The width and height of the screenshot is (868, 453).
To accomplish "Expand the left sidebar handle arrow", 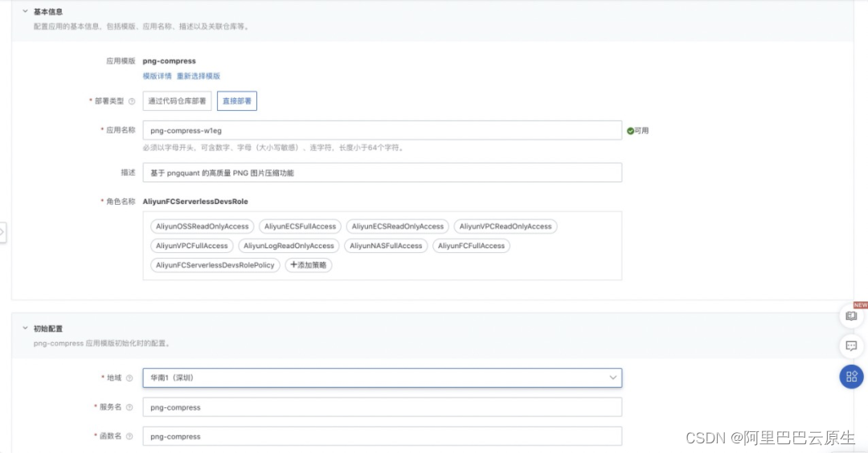I will click(x=2, y=232).
